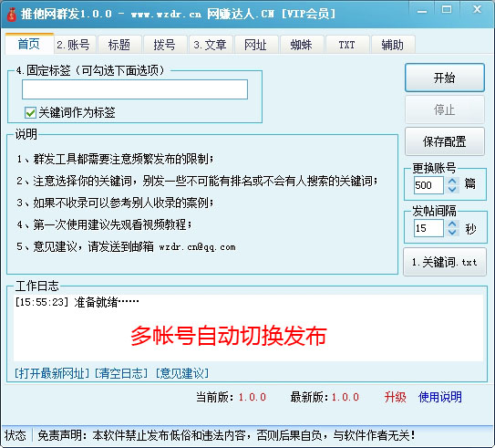Switch to the 蜘蛛 tab
This screenshot has height=448, width=495.
[301, 45]
